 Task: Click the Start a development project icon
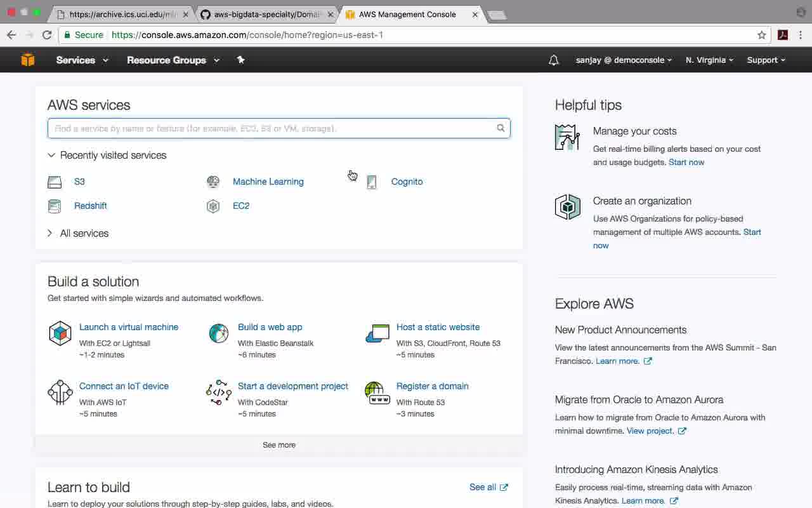coord(219,392)
